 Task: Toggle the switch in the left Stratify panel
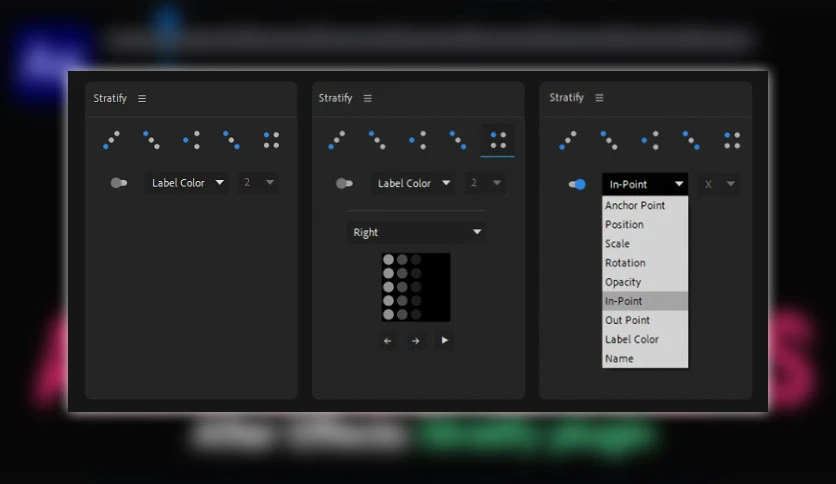pyautogui.click(x=118, y=183)
